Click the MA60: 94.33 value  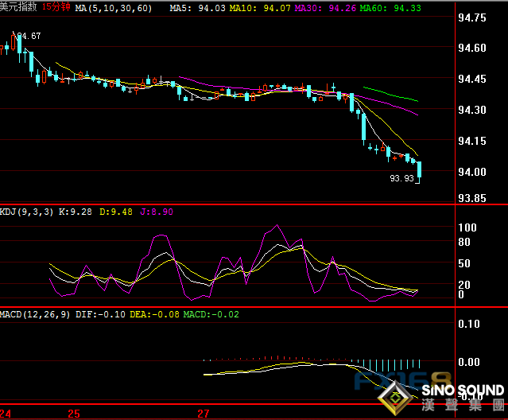tap(390, 8)
